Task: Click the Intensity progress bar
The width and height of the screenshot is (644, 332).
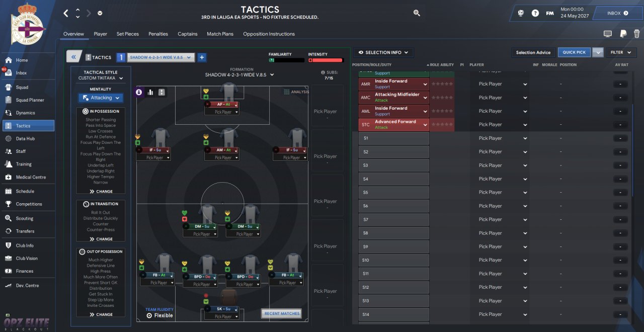Action: click(326, 60)
